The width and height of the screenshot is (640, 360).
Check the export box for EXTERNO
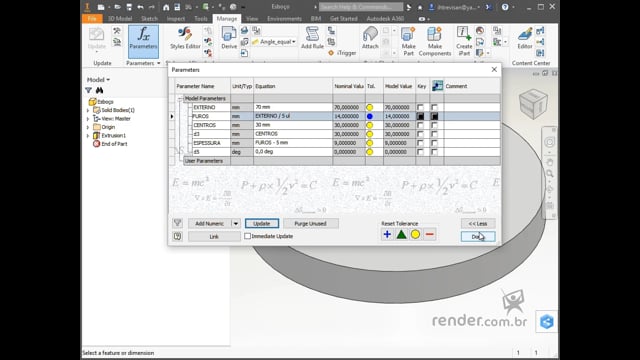pyautogui.click(x=435, y=107)
